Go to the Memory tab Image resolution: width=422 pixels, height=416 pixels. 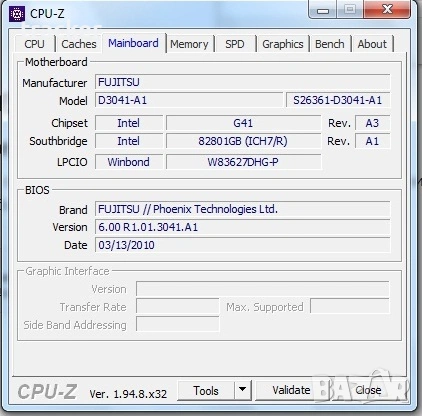(189, 44)
